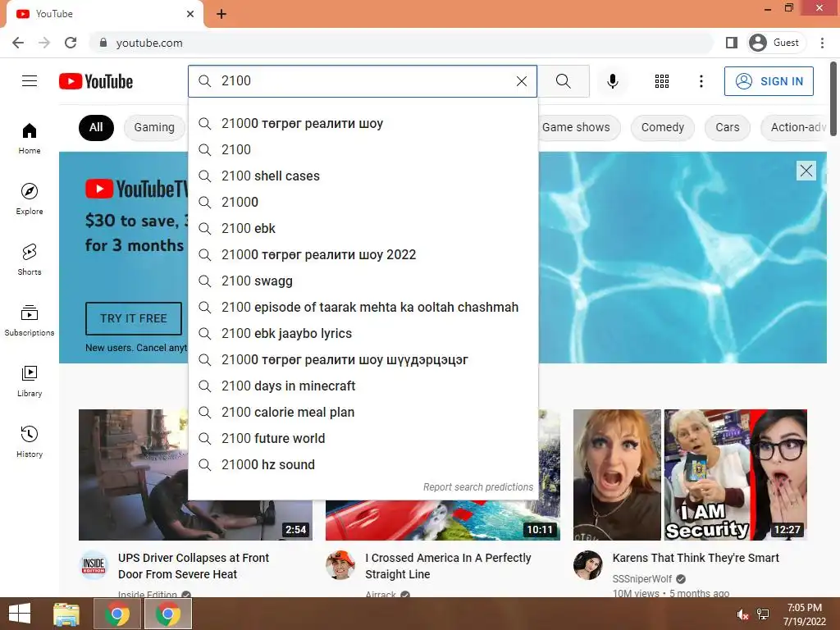The width and height of the screenshot is (840, 630).
Task: Click in the search field containing 2100
Action: click(x=364, y=81)
